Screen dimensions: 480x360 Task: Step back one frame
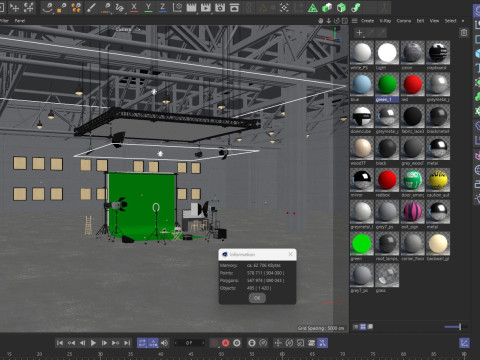(82, 343)
